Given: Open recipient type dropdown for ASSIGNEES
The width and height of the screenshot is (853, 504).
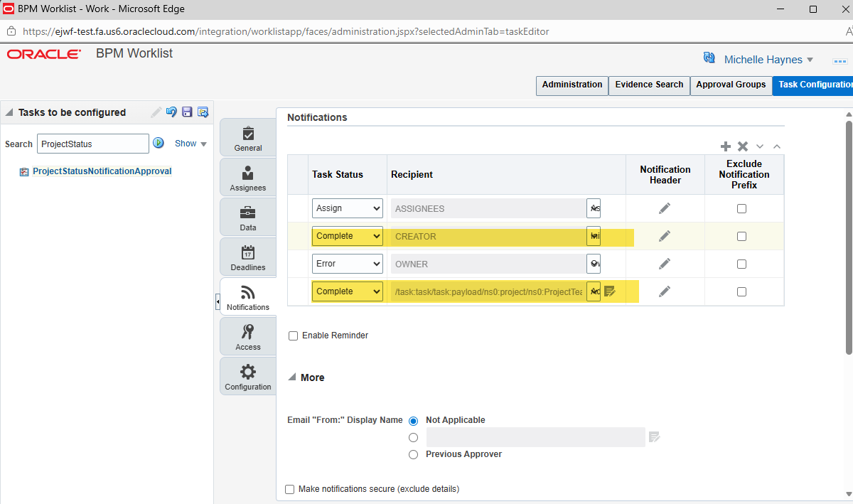Looking at the screenshot, I should (594, 208).
